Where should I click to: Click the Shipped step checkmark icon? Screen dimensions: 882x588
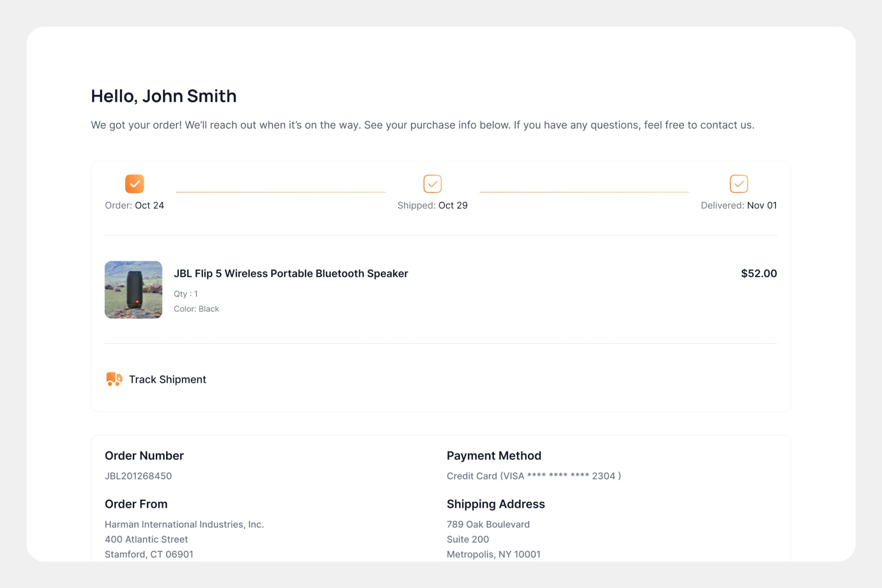(x=432, y=184)
